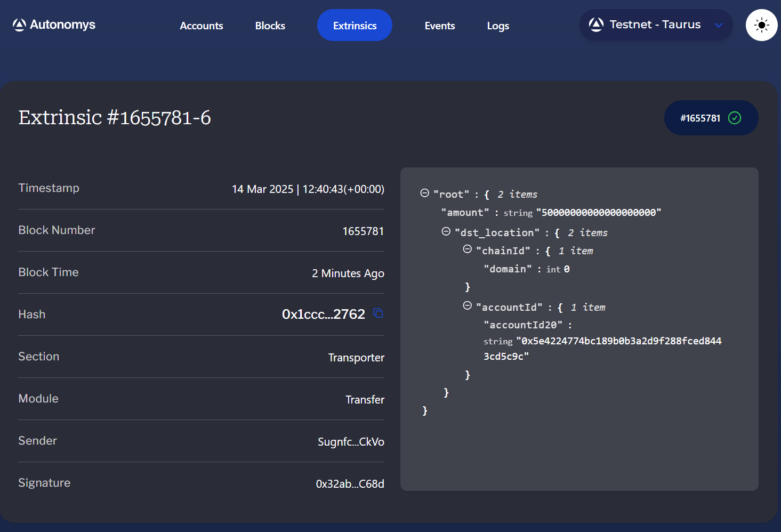This screenshot has width=781, height=532.
Task: Open sender Sugnfc...CkVo account link
Action: (x=351, y=441)
